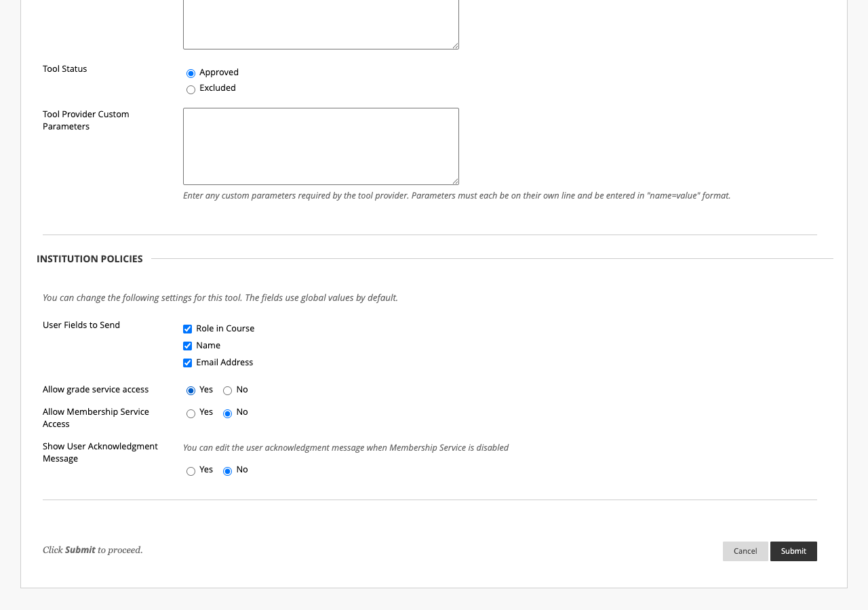This screenshot has width=868, height=610.
Task: Choose Yes for Allow grade service access
Action: coord(191,390)
